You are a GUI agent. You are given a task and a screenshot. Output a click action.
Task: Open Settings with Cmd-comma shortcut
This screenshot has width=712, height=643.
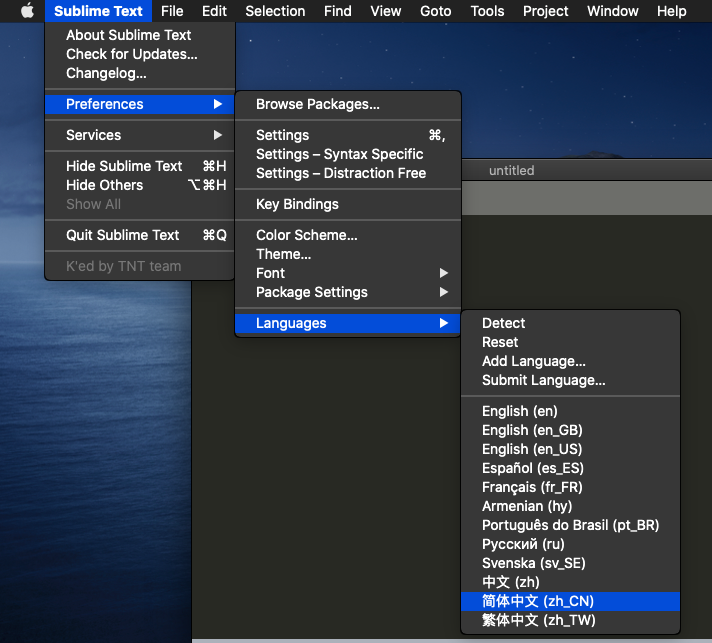(348, 135)
